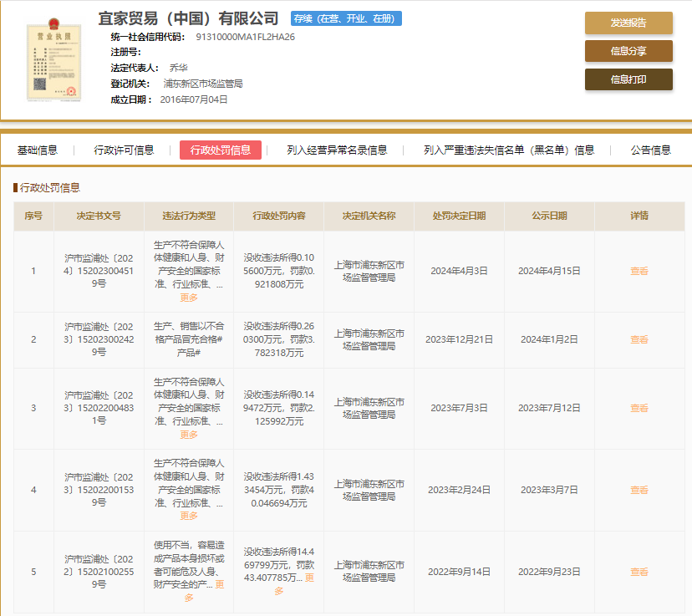Viewport: 692px width, 616px height.
Task: Select document number ending 152023002429号
Action: coord(99,339)
